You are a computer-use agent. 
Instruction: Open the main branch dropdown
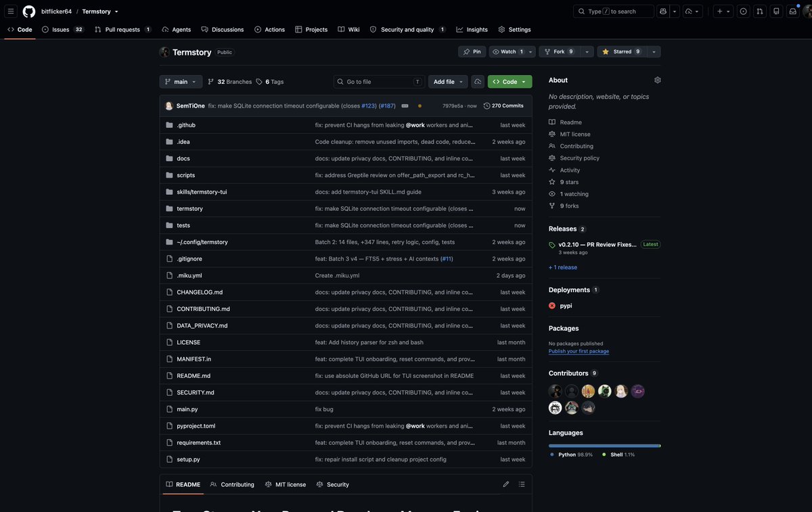(x=181, y=82)
